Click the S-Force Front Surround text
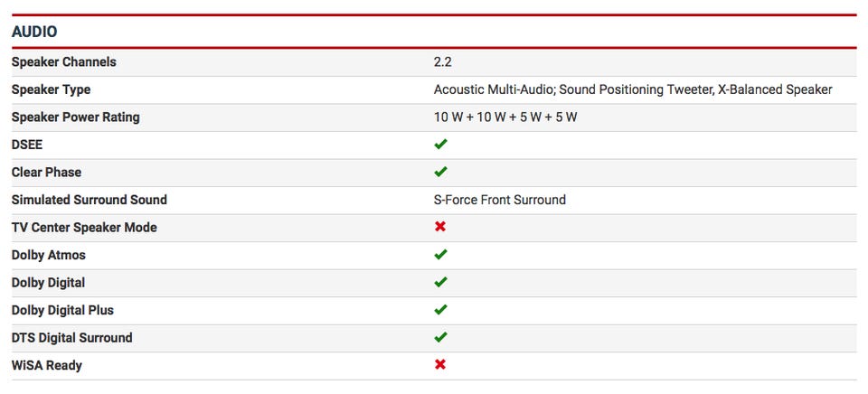Viewport: 868px width, 394px height. pyautogui.click(x=499, y=200)
